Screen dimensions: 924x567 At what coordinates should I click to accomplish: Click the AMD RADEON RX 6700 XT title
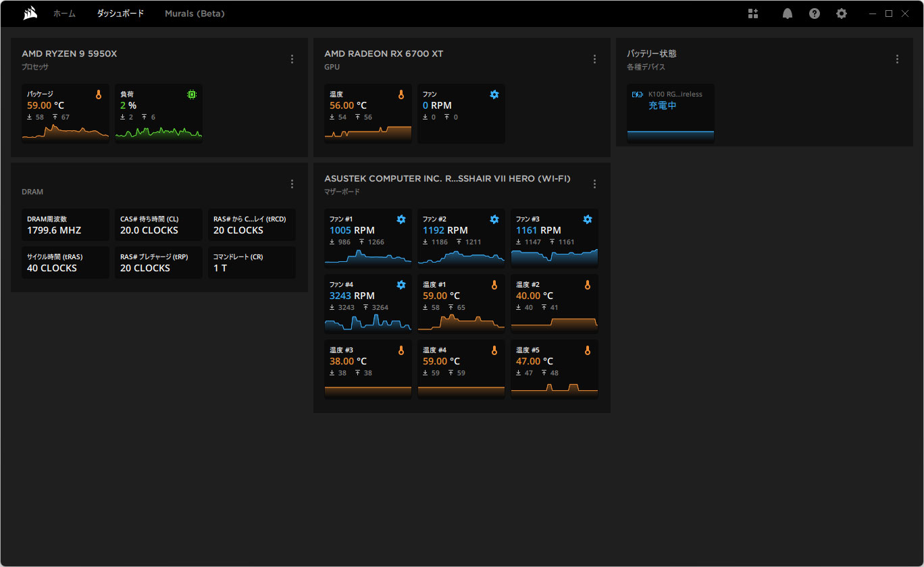(384, 54)
